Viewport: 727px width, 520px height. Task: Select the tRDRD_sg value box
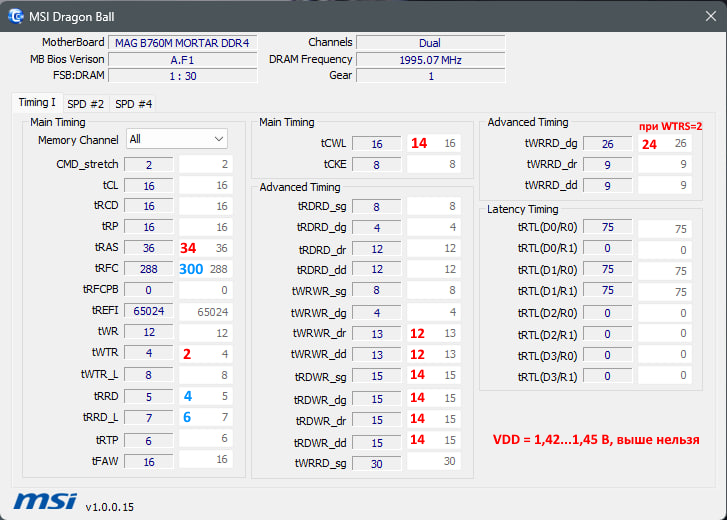pyautogui.click(x=376, y=207)
